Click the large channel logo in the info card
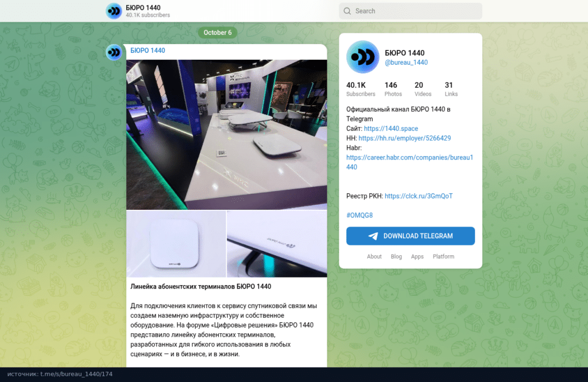The width and height of the screenshot is (588, 382). pos(363,57)
